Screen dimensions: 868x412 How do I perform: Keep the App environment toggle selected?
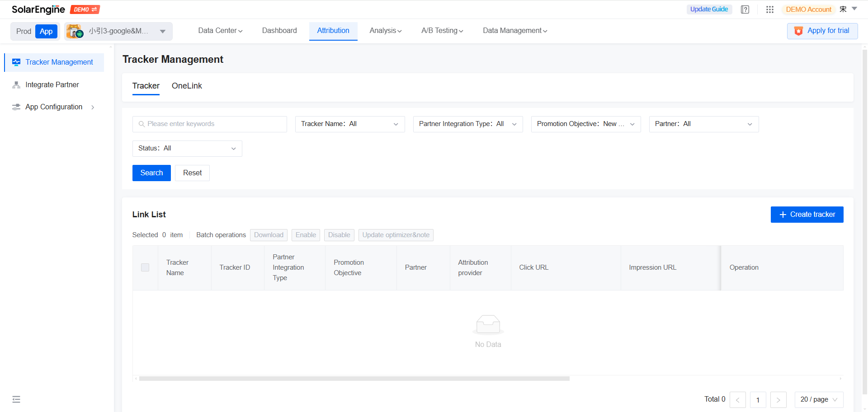coord(46,31)
